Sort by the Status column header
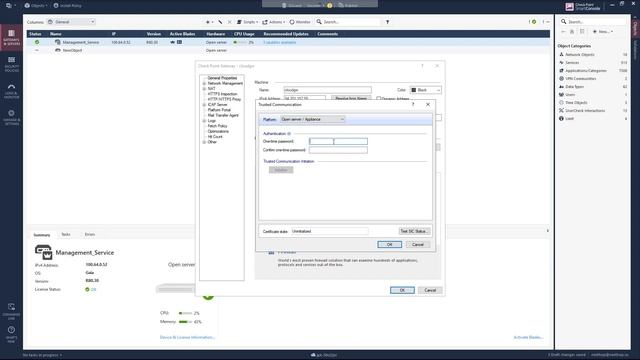Screen dimensions: 640x360 coord(36,34)
